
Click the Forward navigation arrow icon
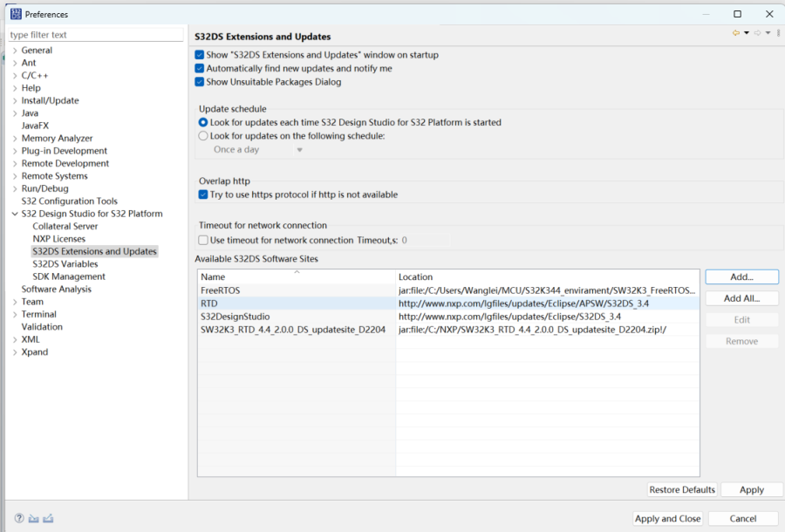pyautogui.click(x=757, y=33)
